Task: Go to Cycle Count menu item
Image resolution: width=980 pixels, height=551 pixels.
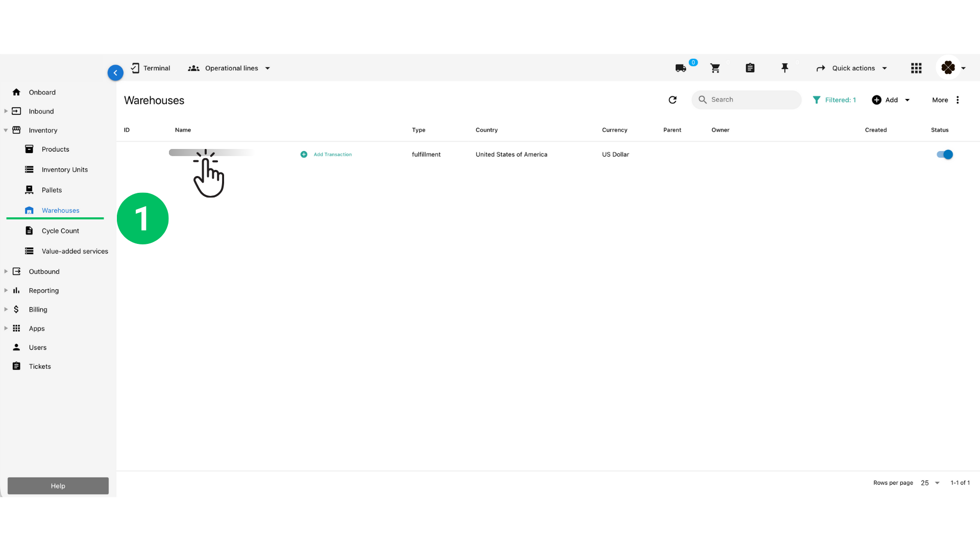Action: (60, 231)
